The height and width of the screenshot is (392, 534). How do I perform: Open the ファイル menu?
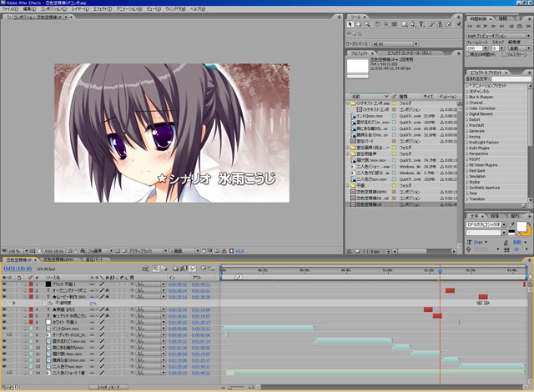point(10,9)
